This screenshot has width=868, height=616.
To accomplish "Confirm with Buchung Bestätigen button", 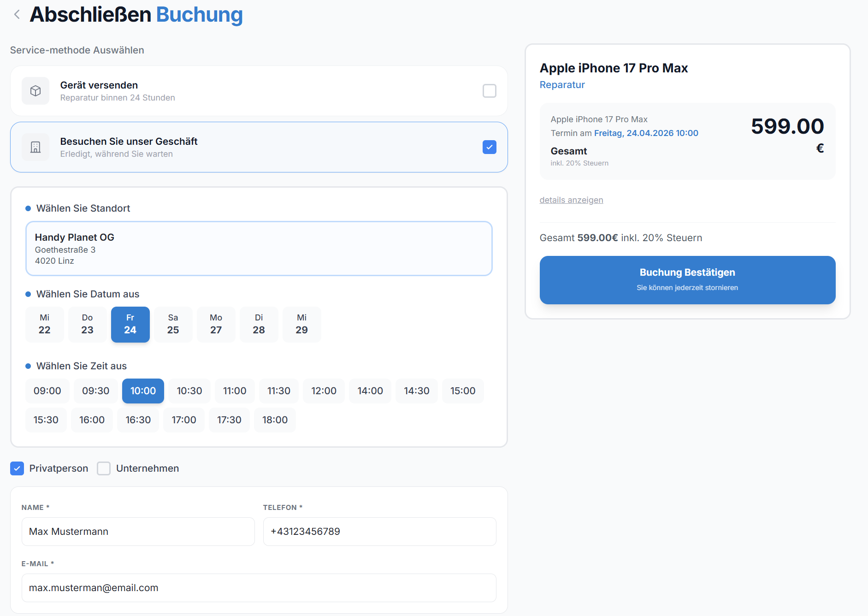I will point(687,280).
